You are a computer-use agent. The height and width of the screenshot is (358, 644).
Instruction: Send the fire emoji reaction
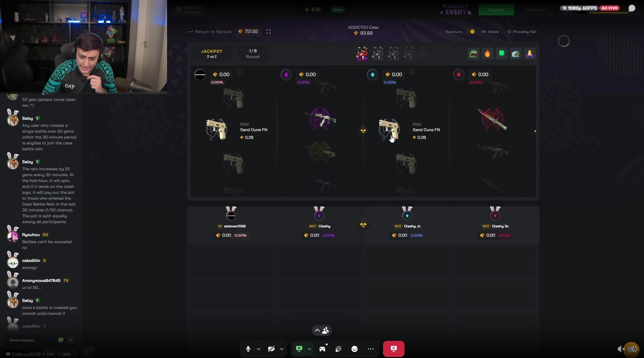488,54
